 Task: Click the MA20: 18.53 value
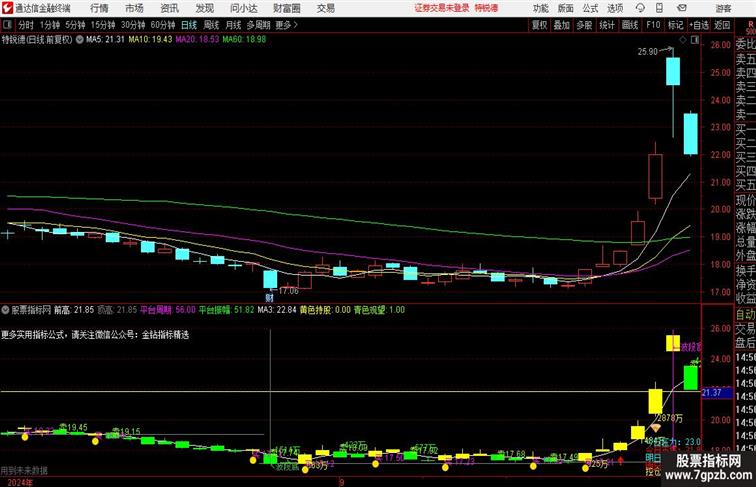pyautogui.click(x=197, y=40)
